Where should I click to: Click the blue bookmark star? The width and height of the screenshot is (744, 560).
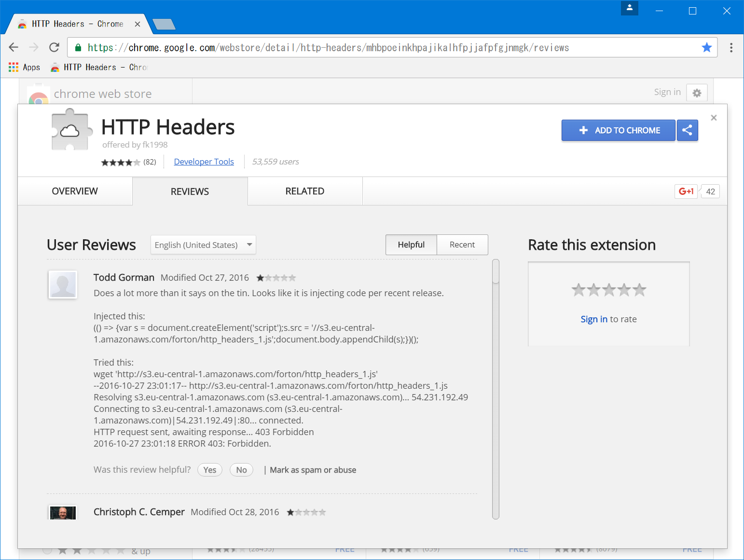[x=707, y=47]
